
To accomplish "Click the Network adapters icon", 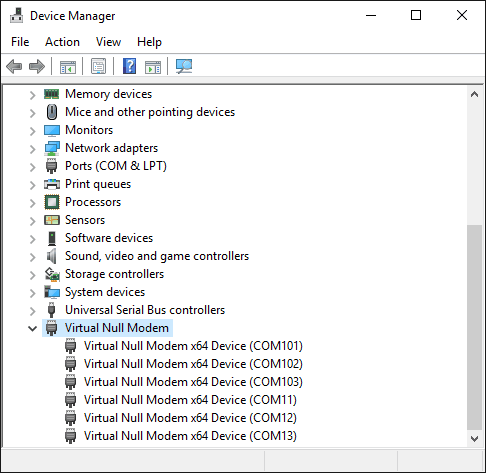I will click(x=52, y=148).
